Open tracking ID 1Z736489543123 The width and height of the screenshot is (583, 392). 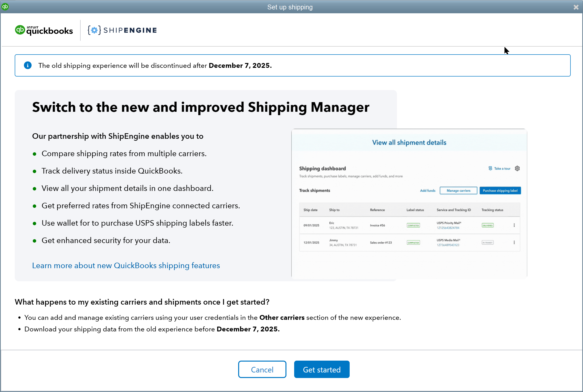pyautogui.click(x=448, y=245)
